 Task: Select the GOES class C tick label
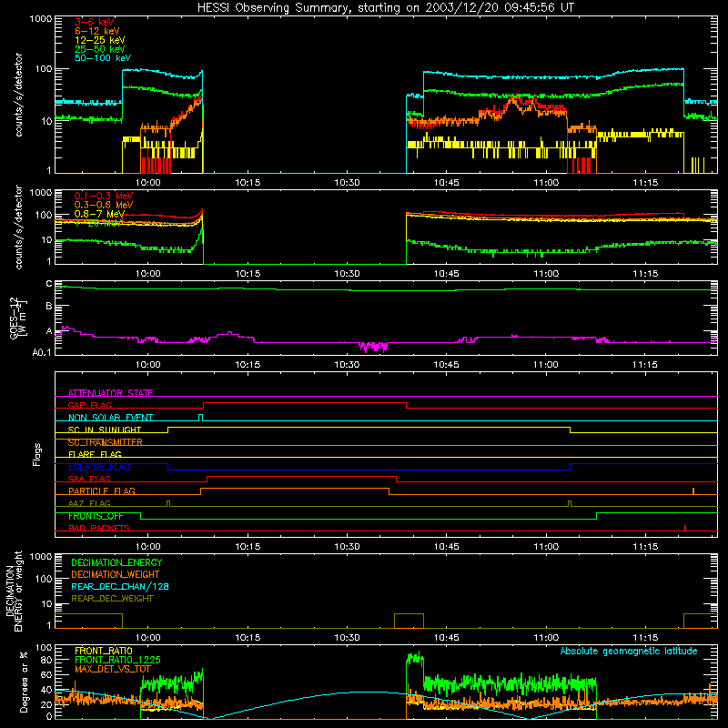pos(49,284)
